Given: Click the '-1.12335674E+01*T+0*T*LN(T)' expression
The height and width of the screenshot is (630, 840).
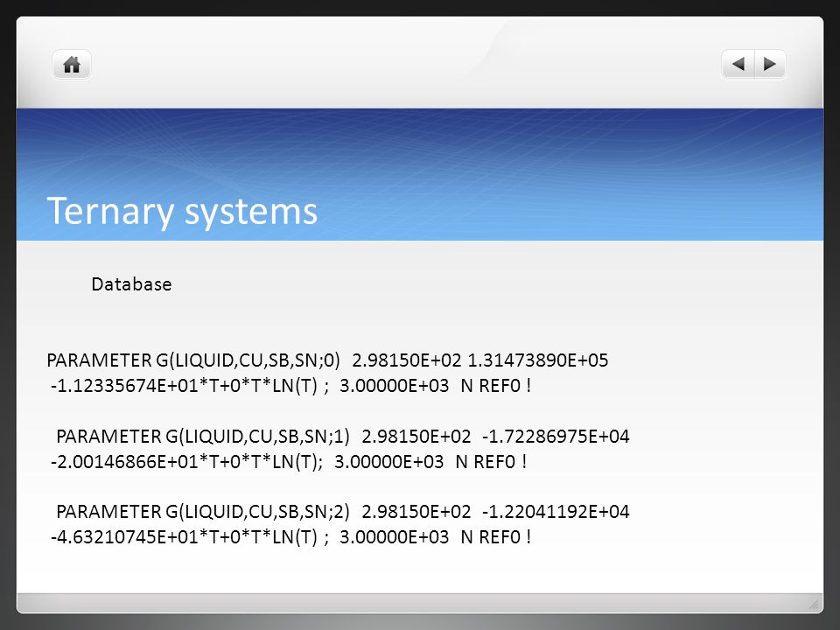Looking at the screenshot, I should 185,386.
